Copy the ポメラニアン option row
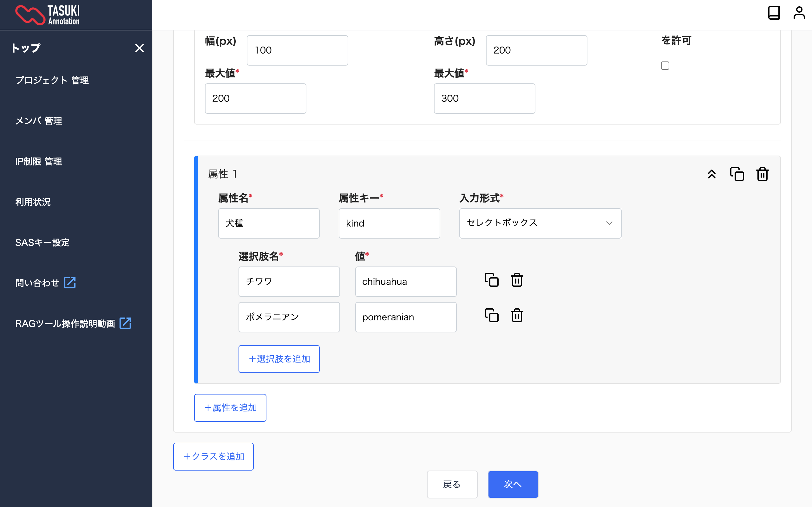This screenshot has height=507, width=812. pyautogui.click(x=491, y=315)
